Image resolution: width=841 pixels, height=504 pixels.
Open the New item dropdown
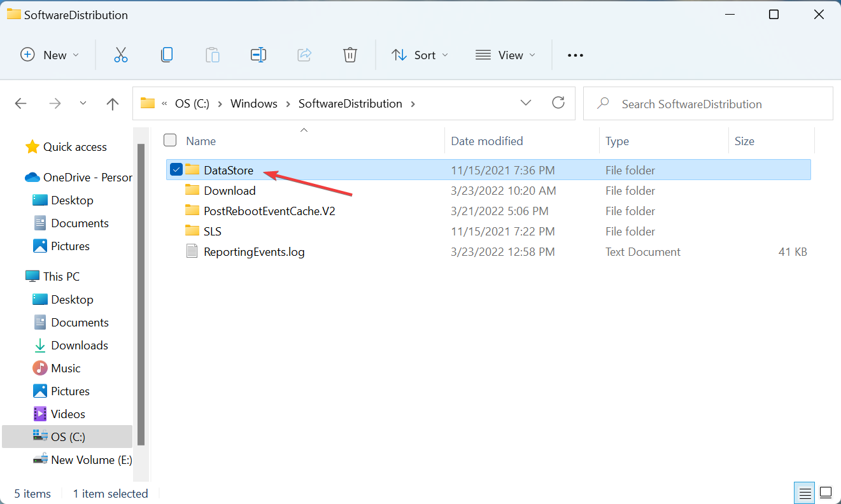(x=50, y=55)
